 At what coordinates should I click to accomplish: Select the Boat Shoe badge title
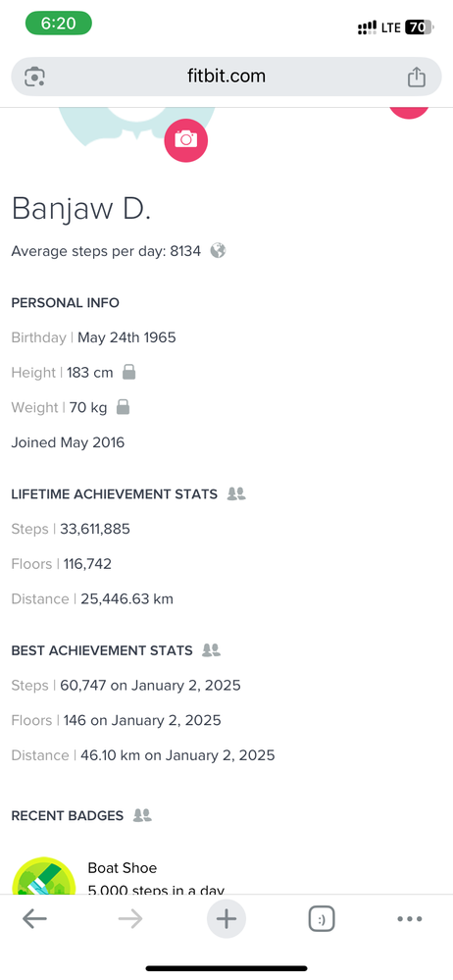click(x=123, y=867)
